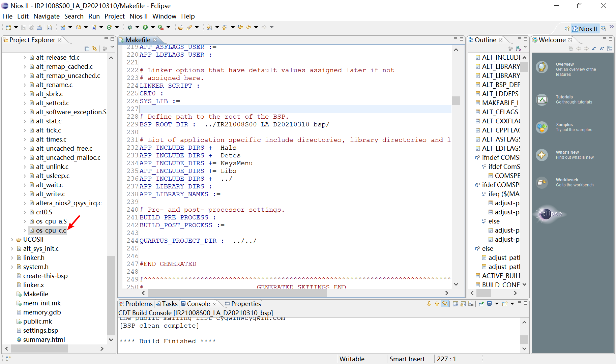This screenshot has height=364, width=616.
Task: Enlarge font size in Welcome view
Action: [602, 49]
